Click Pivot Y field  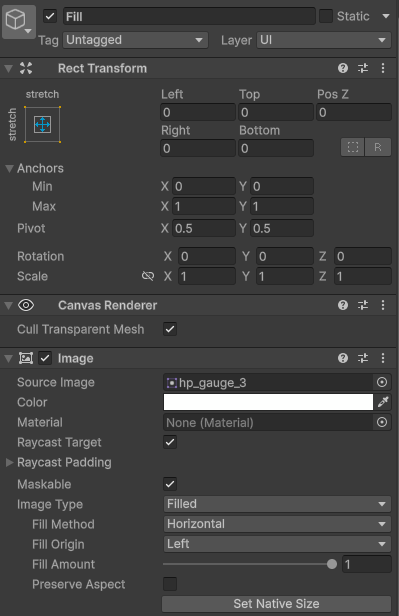pos(282,228)
